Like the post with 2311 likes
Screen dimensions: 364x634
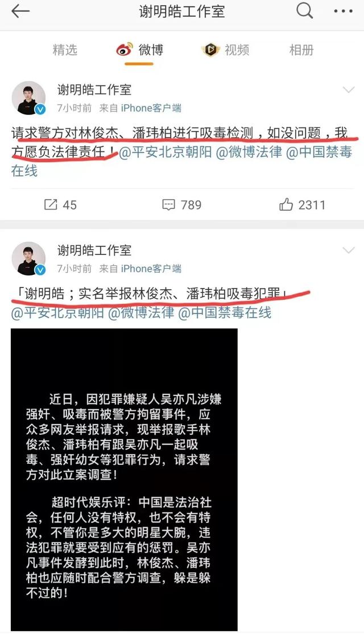pyautogui.click(x=302, y=204)
